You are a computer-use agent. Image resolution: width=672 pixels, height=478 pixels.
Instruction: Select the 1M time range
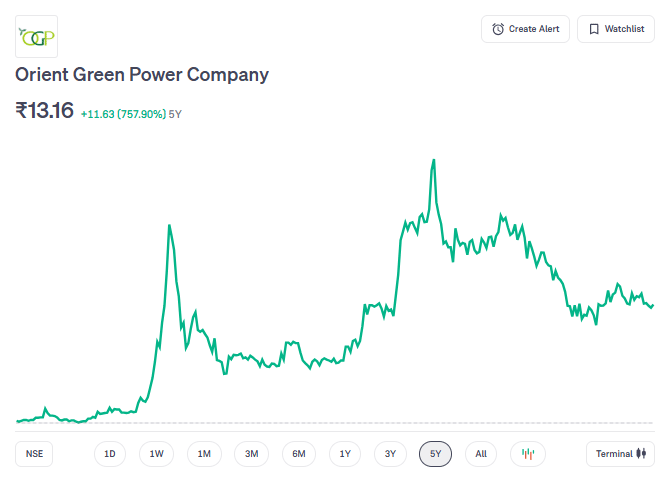click(x=204, y=454)
